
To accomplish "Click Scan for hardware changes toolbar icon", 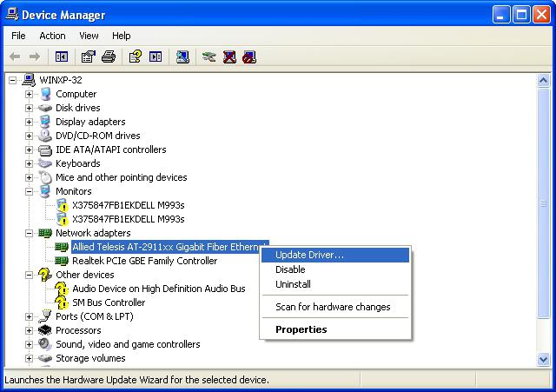I will point(182,56).
